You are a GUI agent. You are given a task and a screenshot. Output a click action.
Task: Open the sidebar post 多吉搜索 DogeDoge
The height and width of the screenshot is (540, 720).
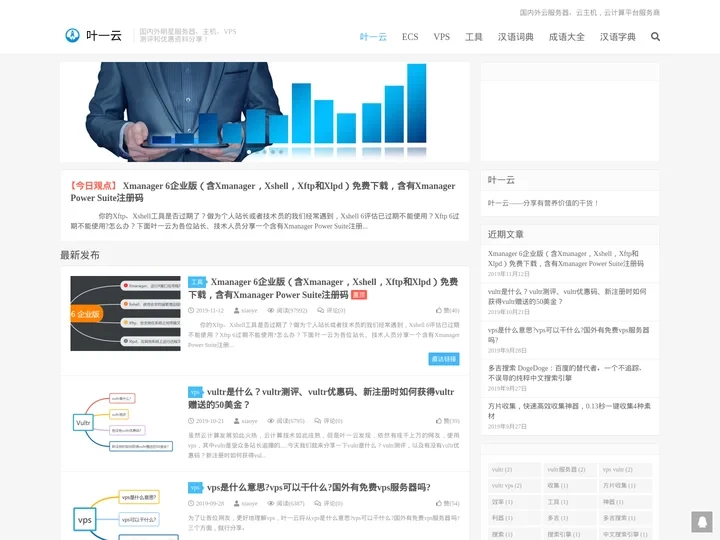pos(565,373)
